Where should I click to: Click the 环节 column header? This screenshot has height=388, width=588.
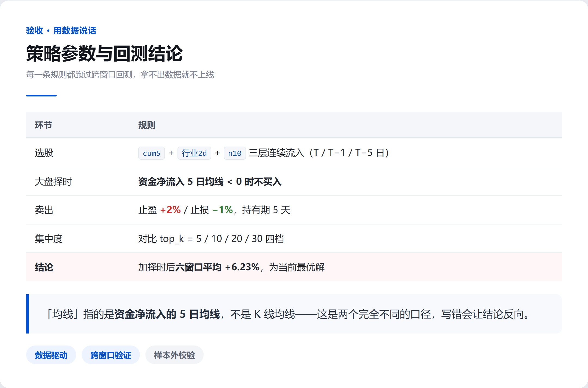[44, 125]
